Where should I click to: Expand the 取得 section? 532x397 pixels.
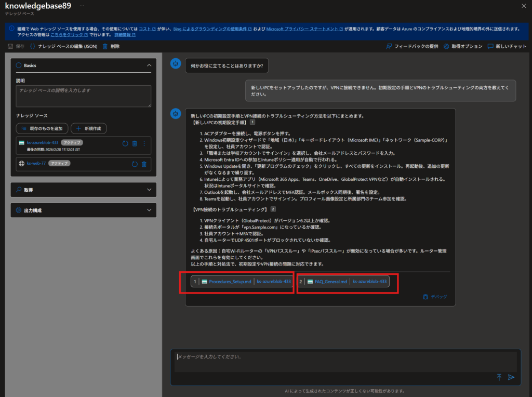tap(149, 190)
